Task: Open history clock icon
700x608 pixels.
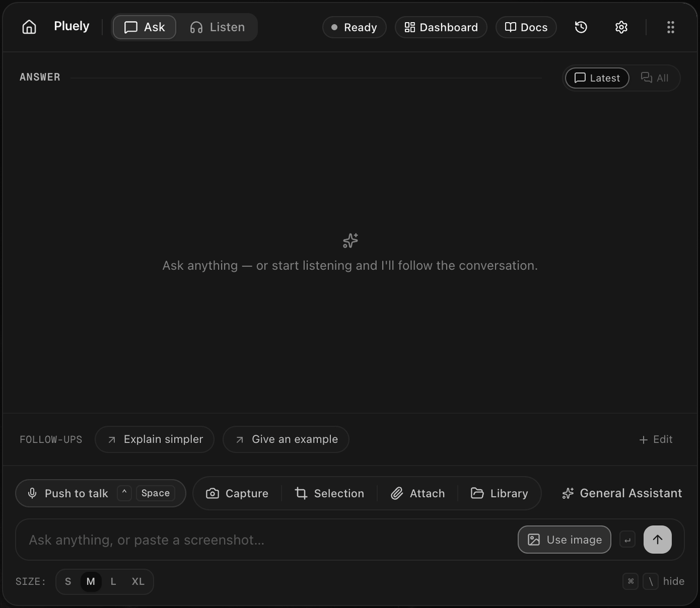Action: pyautogui.click(x=581, y=27)
